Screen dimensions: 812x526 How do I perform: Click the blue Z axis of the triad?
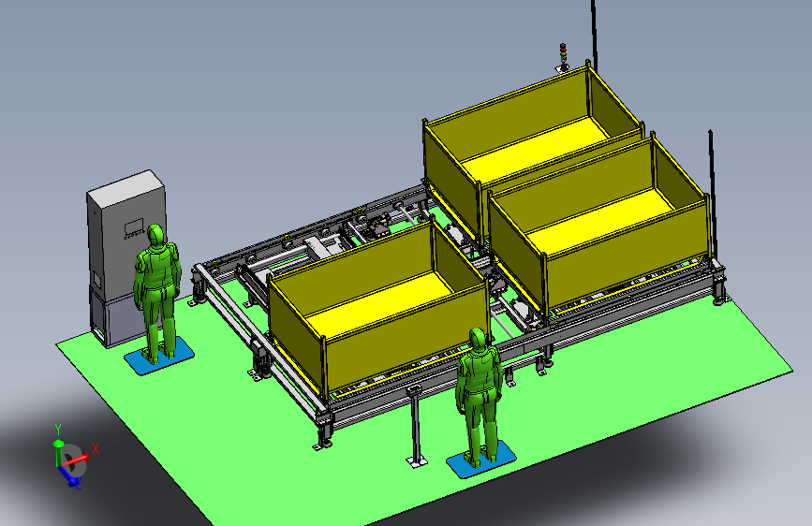click(69, 476)
